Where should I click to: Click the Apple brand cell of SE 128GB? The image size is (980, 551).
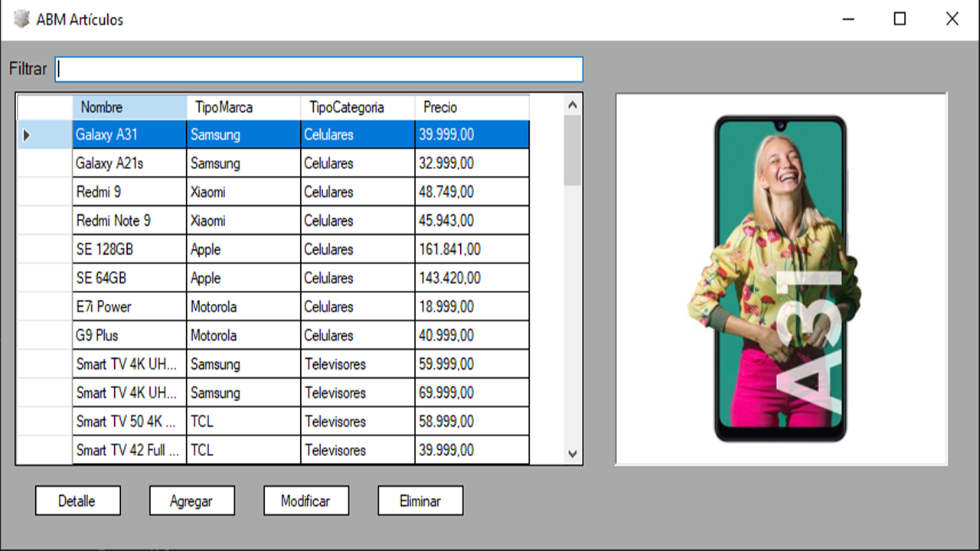click(x=243, y=249)
